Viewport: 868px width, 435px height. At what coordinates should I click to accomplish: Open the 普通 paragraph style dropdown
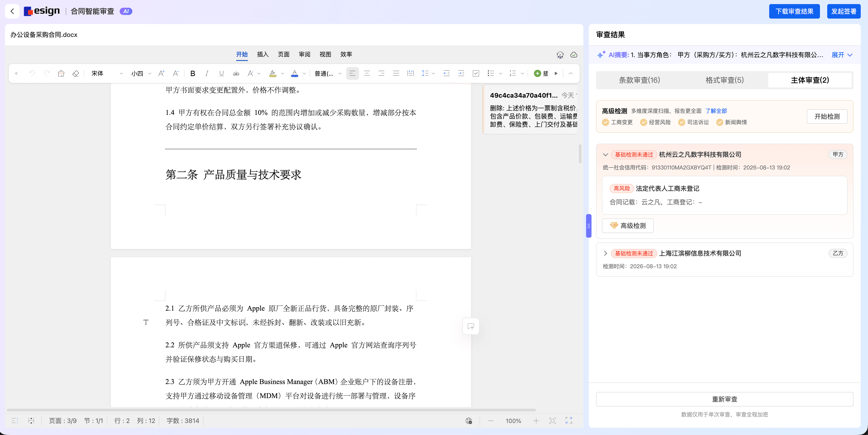328,73
